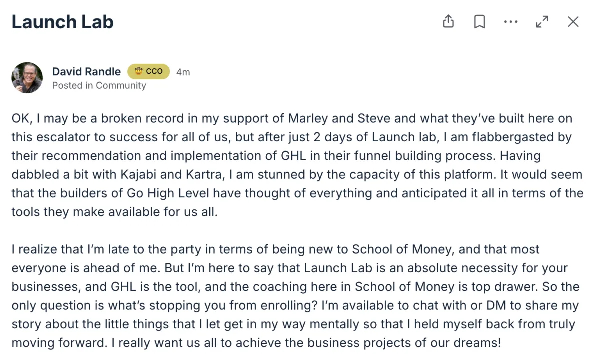The image size is (600, 364).
Task: Go to the Community space link
Action: click(x=121, y=85)
